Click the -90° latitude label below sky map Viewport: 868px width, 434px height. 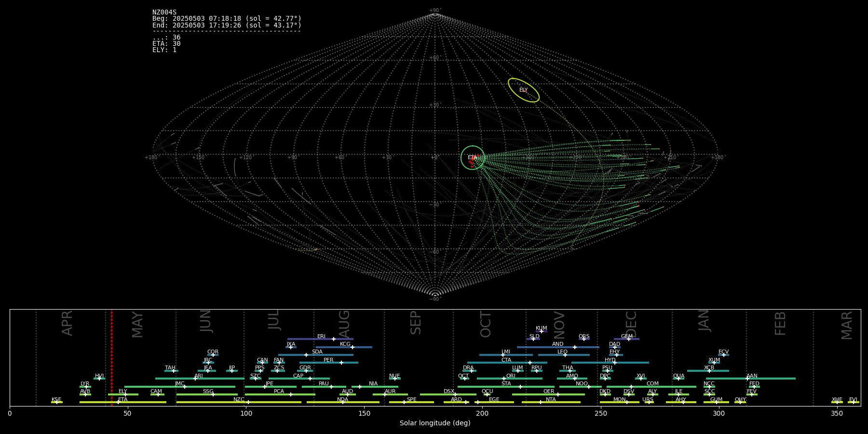tap(435, 299)
